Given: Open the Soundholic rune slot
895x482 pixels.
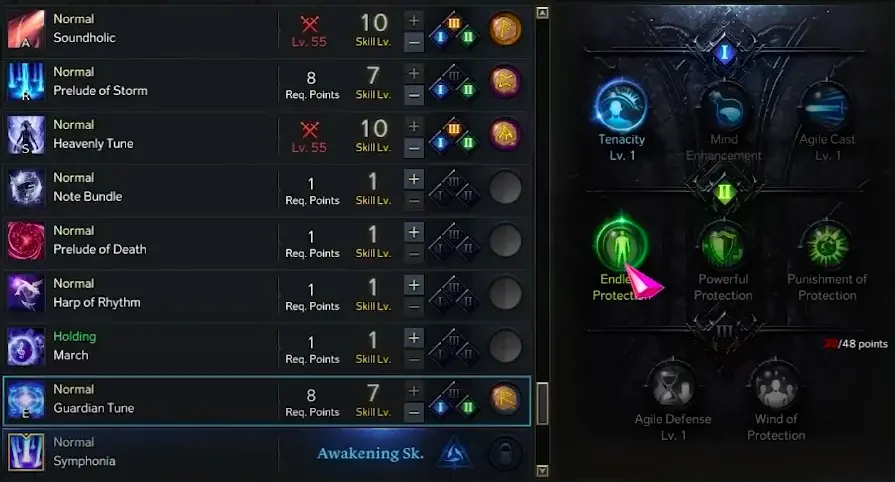Looking at the screenshot, I should 505,29.
